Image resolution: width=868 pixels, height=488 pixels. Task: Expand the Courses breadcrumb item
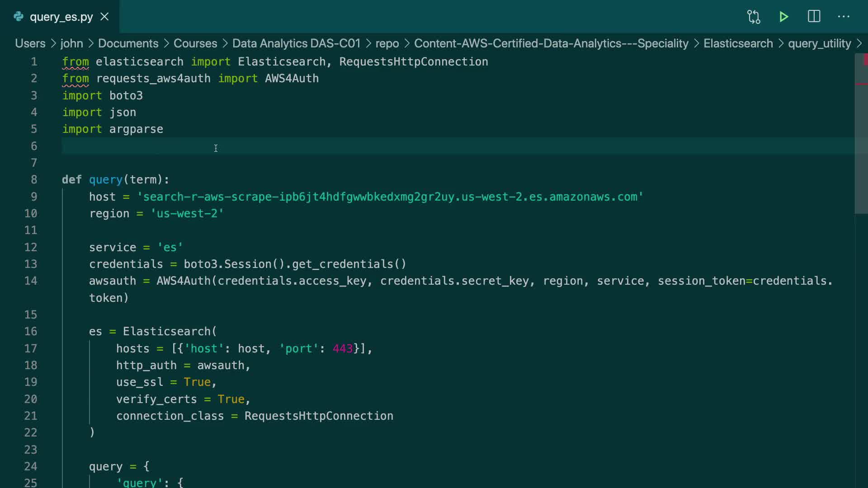195,43
